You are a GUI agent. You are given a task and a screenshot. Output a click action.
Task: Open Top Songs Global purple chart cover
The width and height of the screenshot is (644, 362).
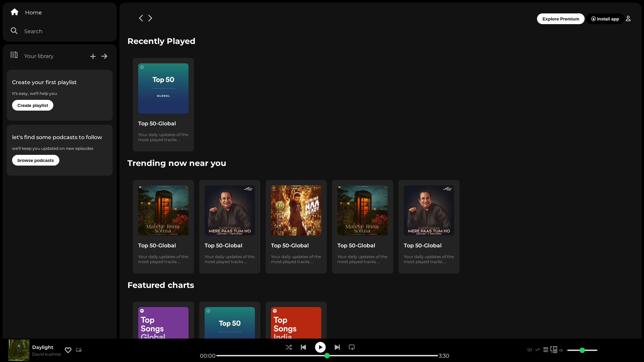tap(163, 323)
